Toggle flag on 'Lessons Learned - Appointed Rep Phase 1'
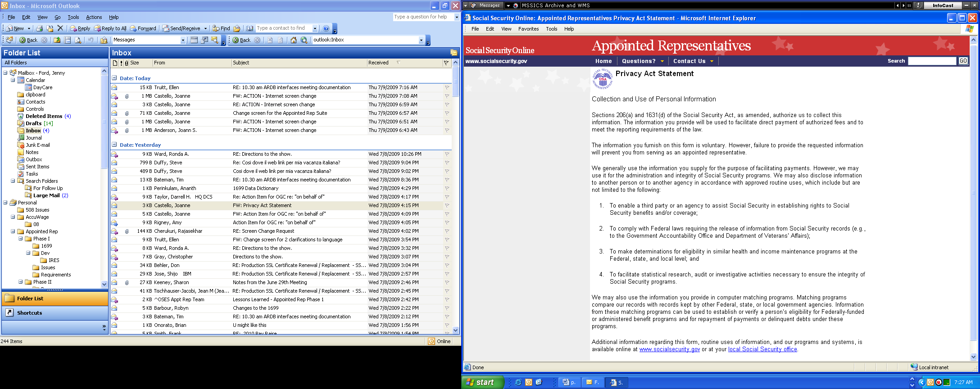Image resolution: width=980 pixels, height=389 pixels. pyautogui.click(x=447, y=299)
